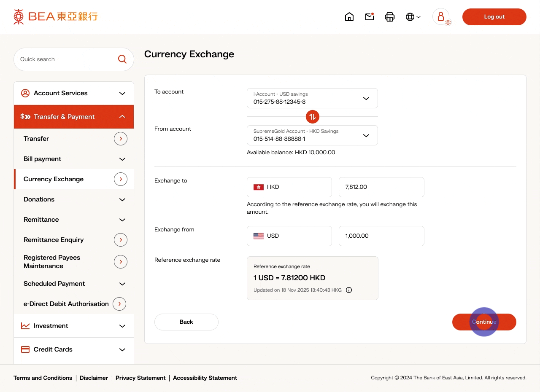Open the To account dropdown
Image resolution: width=540 pixels, height=392 pixels.
(312, 98)
